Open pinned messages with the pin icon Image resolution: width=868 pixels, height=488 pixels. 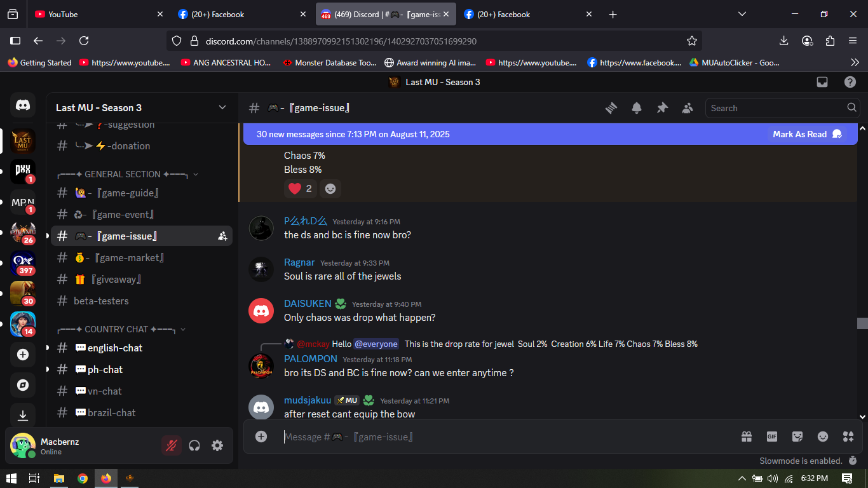[x=662, y=108]
